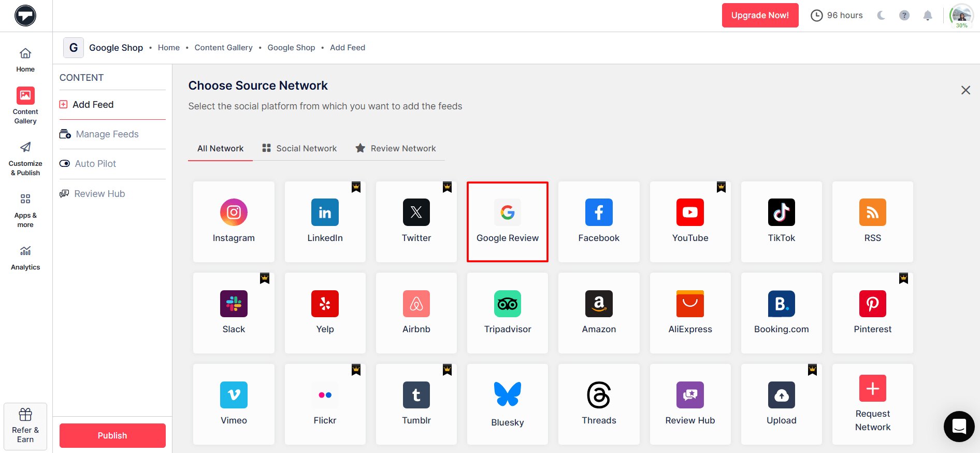Click Home breadcrumb link

coord(169,48)
